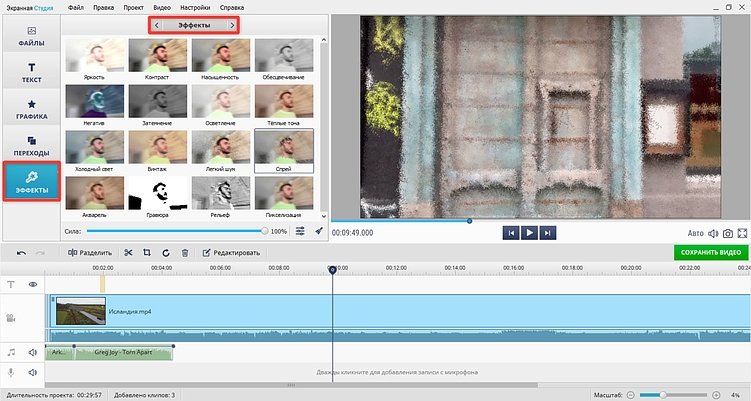The image size is (751, 401).
Task: Open the Проект menu
Action: click(x=133, y=8)
